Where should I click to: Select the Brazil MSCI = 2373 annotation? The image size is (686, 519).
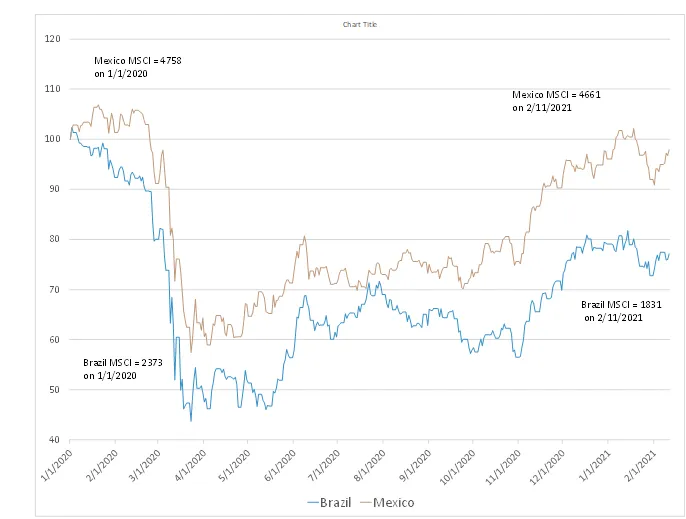[122, 369]
